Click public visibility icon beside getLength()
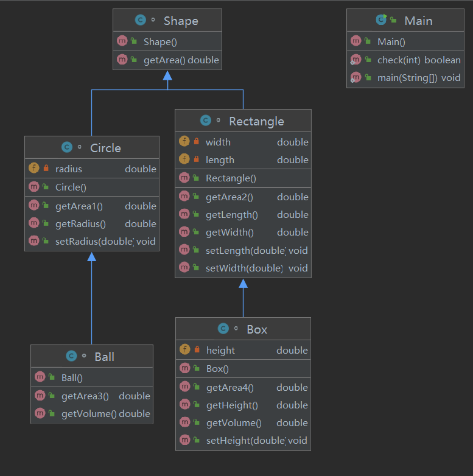This screenshot has width=473, height=476. [196, 214]
